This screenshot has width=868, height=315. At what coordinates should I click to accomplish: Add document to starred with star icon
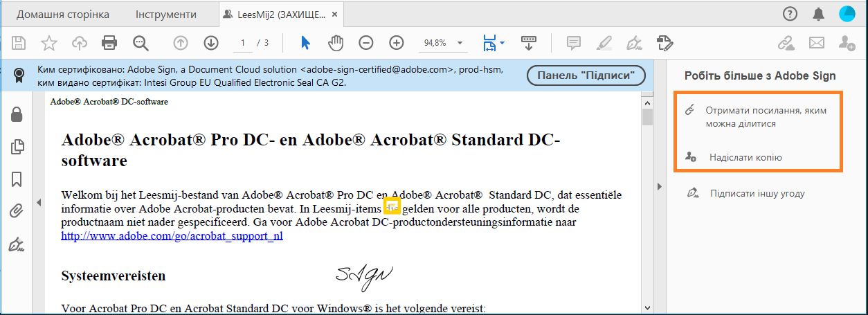pyautogui.click(x=49, y=43)
